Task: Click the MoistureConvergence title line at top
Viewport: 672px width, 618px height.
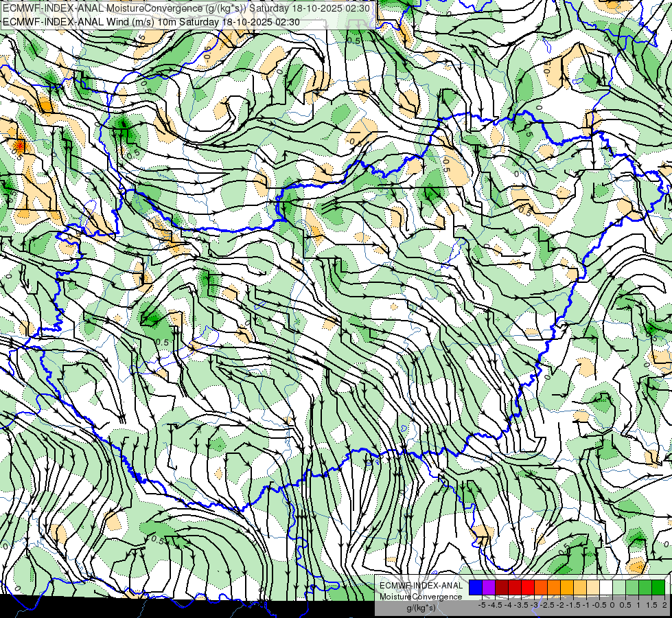Action: pos(187,8)
